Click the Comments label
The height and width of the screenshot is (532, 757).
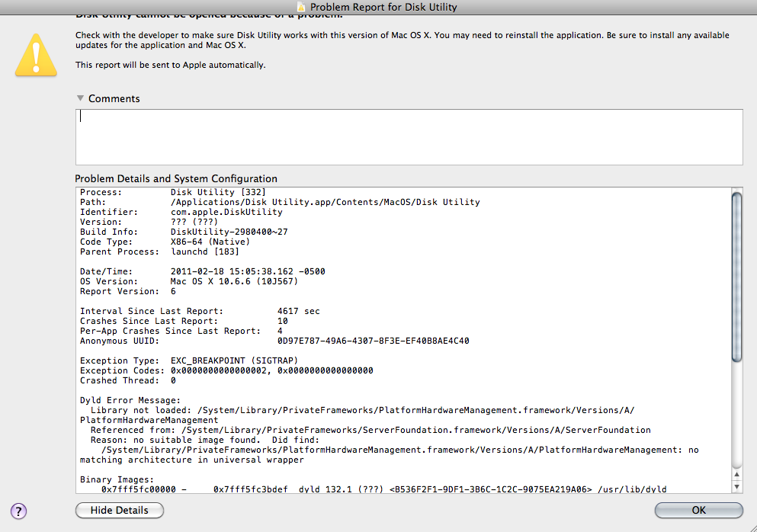114,98
